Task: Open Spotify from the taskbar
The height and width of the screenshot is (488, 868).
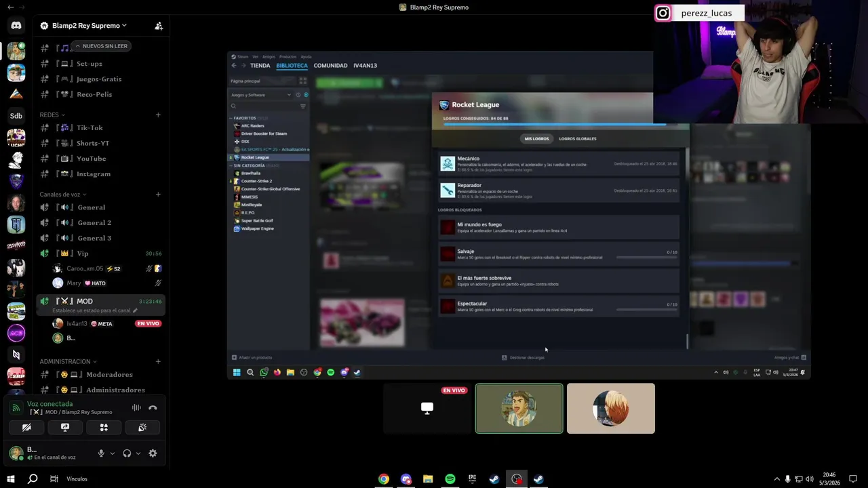Action: pyautogui.click(x=450, y=479)
